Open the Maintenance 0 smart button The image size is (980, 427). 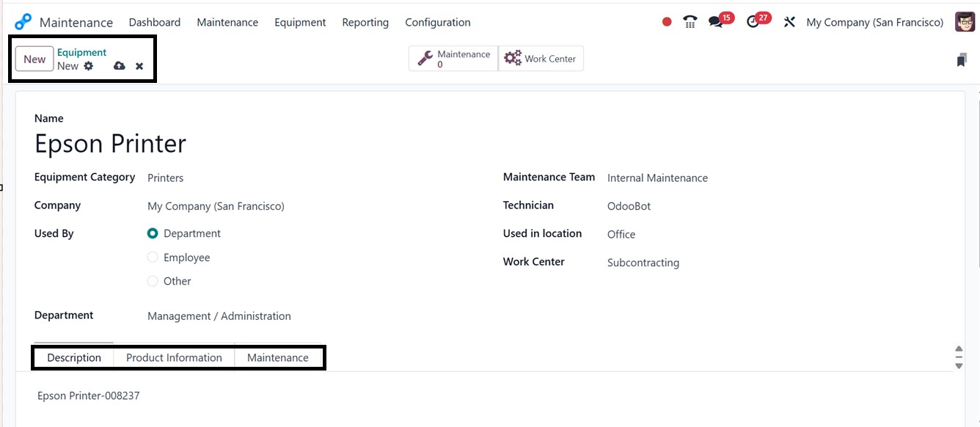(x=453, y=59)
